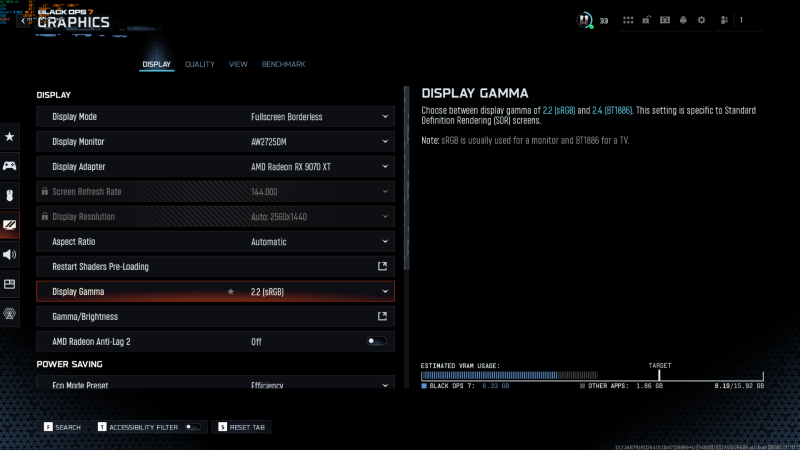Toggle the Accessibility Filter switch
This screenshot has width=800, height=450.
193,427
